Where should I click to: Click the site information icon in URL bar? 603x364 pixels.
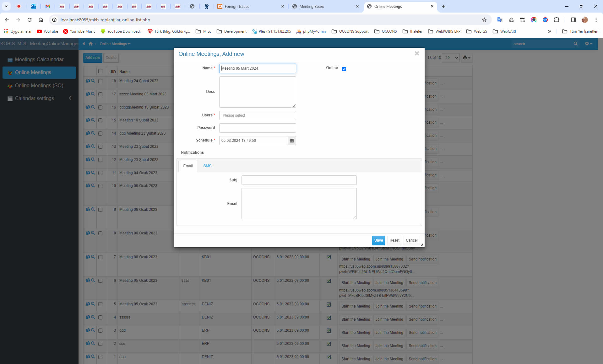pyautogui.click(x=54, y=20)
